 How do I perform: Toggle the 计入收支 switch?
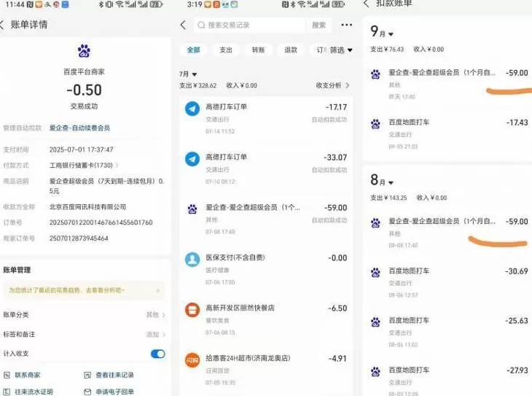tap(157, 354)
